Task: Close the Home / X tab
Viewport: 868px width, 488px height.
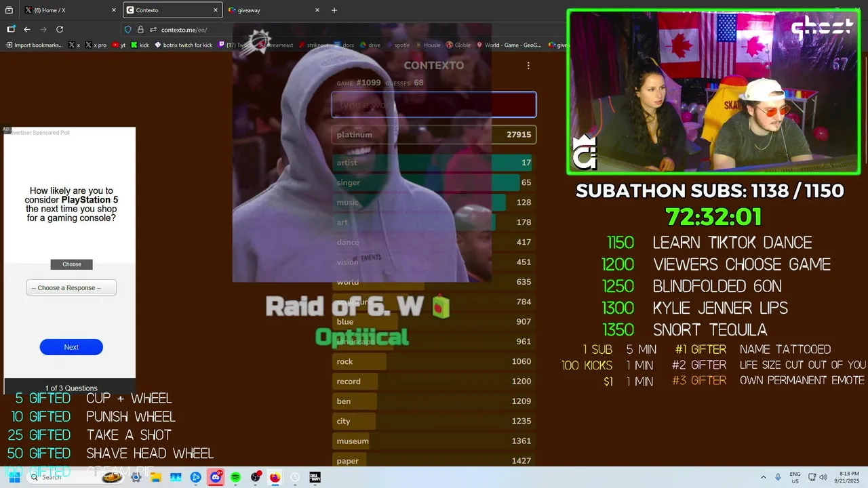Action: click(x=113, y=10)
